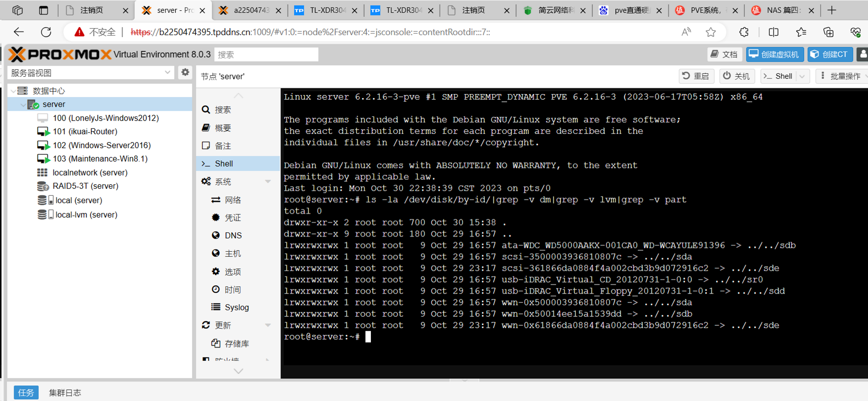Collapse the server node in tree
868x401 pixels.
[23, 104]
